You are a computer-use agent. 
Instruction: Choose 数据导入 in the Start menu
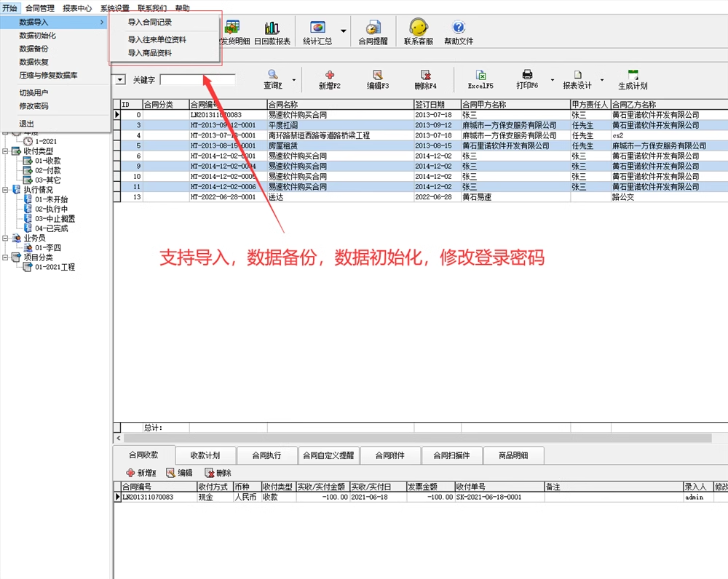[55, 22]
